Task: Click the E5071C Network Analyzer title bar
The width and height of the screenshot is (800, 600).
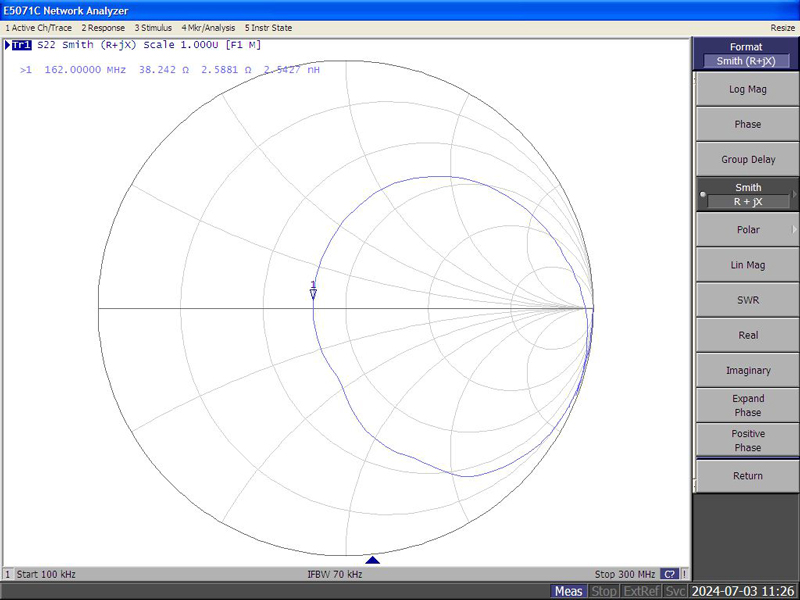Action: click(400, 10)
